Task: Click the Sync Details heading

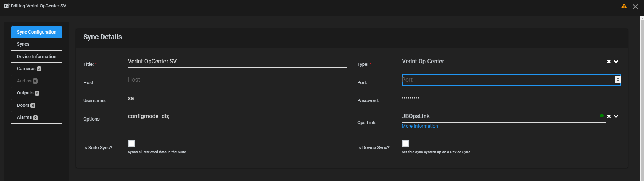Action: point(102,37)
